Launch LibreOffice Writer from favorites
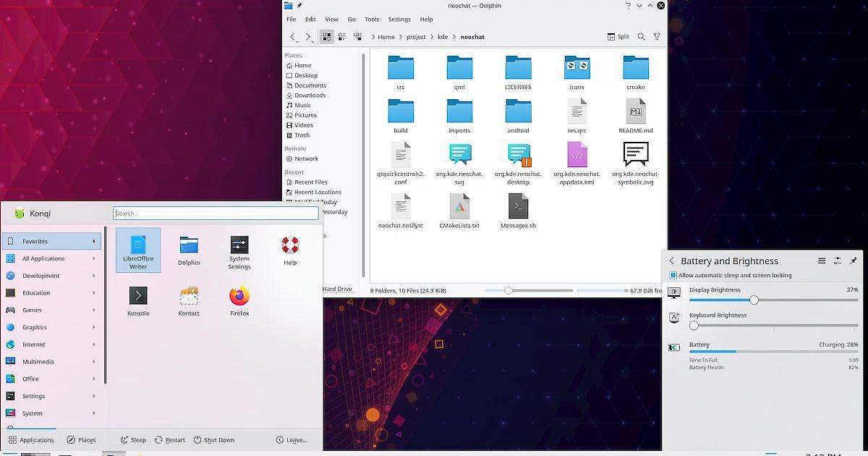Viewport: 868px width, 456px height. coord(138,250)
